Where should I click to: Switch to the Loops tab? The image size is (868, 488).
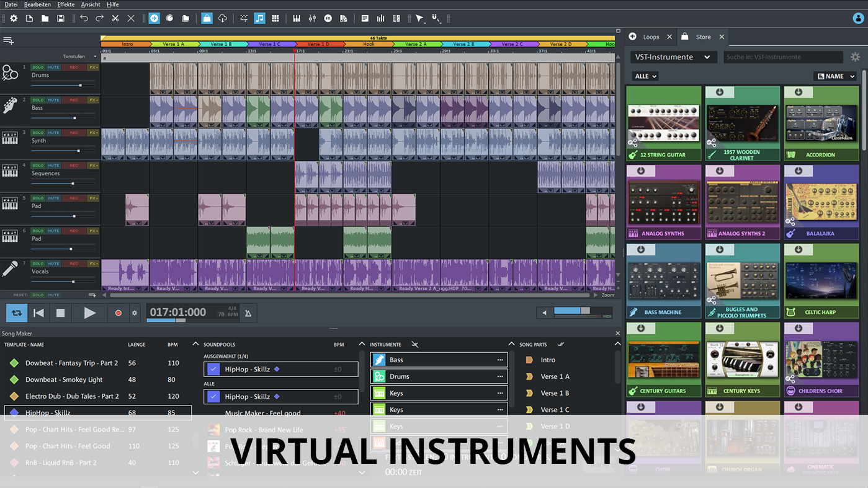click(x=651, y=37)
